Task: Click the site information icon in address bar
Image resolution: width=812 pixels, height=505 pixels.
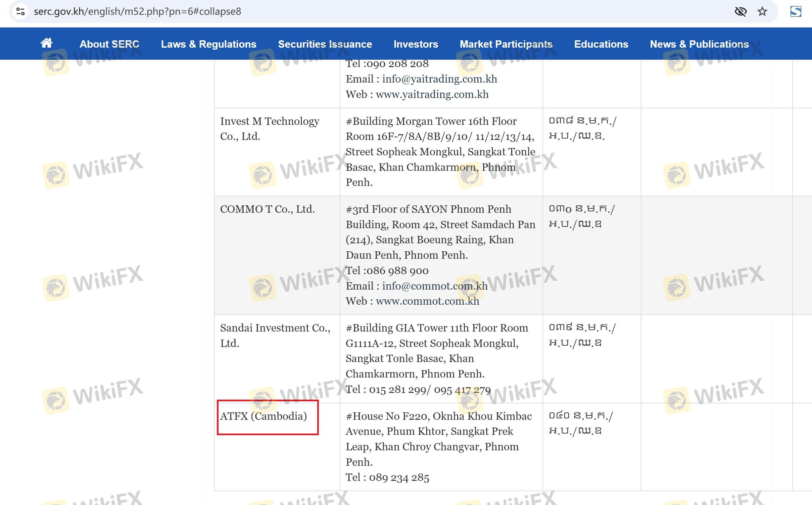Action: tap(20, 11)
